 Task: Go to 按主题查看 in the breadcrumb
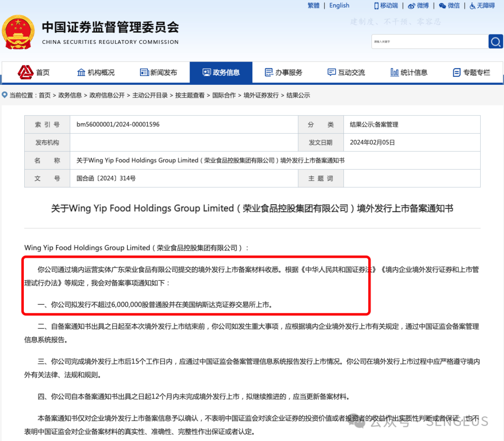pos(189,95)
